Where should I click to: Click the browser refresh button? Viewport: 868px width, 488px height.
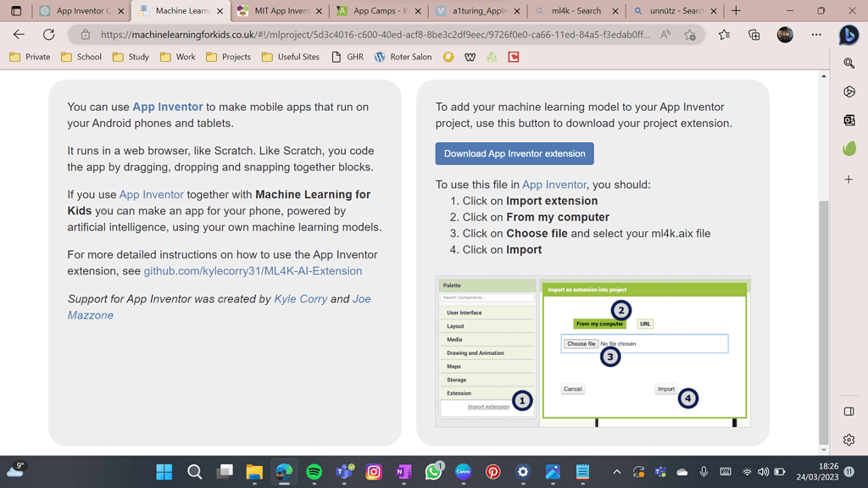click(48, 35)
